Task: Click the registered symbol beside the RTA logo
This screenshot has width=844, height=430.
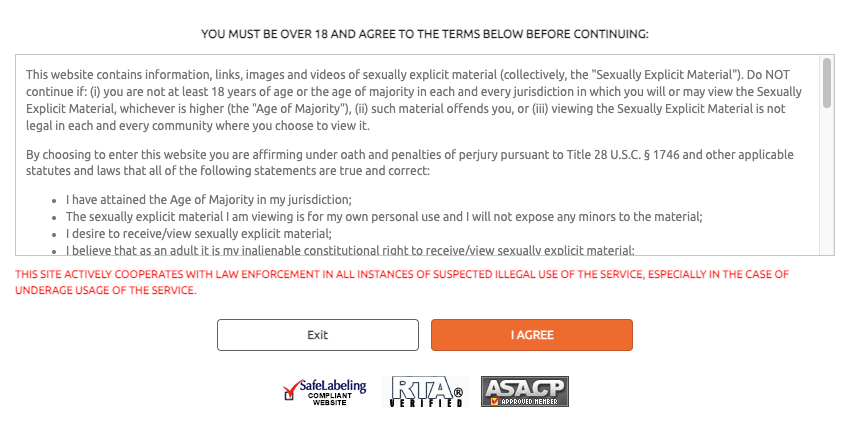Action: pos(458,393)
